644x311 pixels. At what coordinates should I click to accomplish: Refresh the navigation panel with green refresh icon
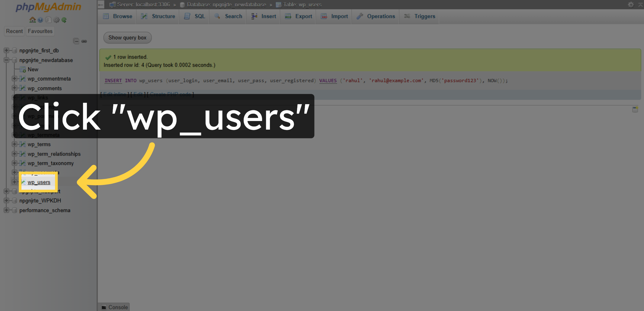click(64, 20)
